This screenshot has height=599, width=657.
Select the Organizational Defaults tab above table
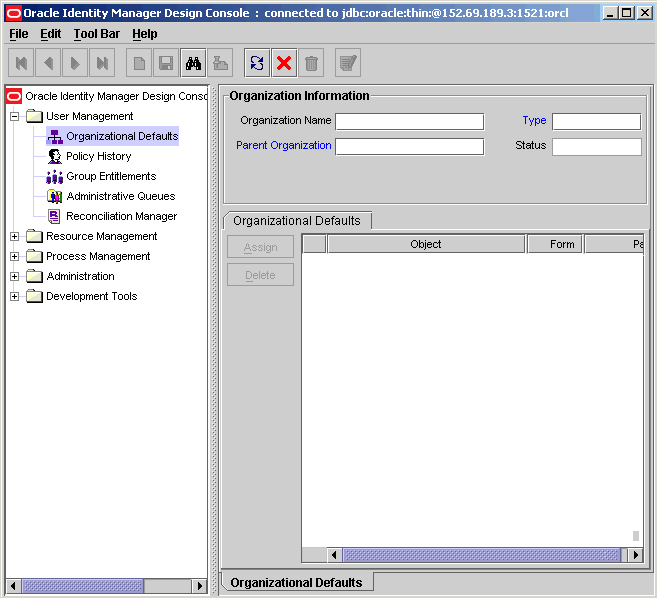[297, 221]
